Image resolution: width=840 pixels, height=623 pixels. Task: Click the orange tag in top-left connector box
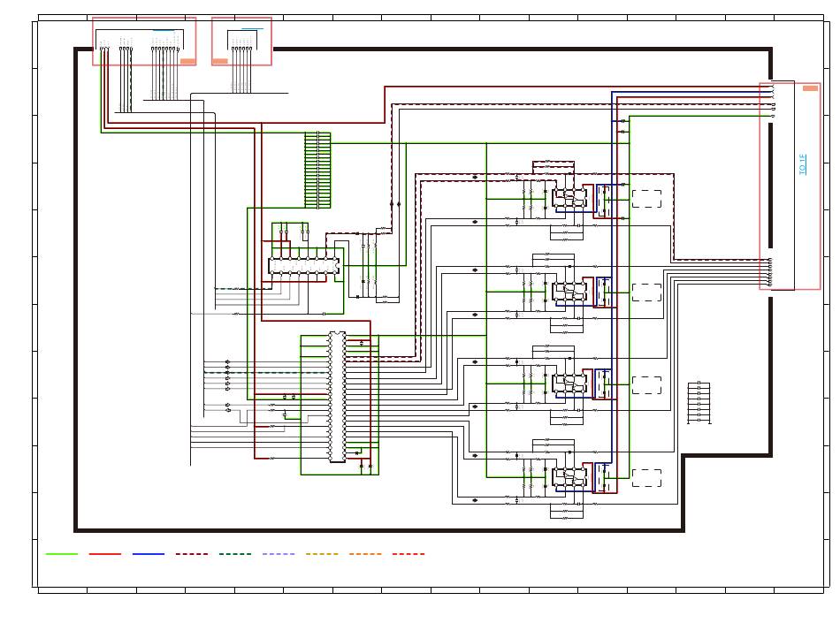[x=187, y=62]
